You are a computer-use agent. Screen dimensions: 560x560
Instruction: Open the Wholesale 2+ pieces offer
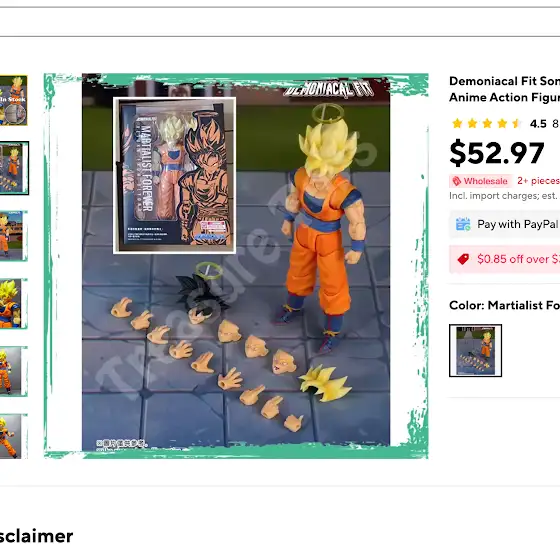click(x=504, y=181)
